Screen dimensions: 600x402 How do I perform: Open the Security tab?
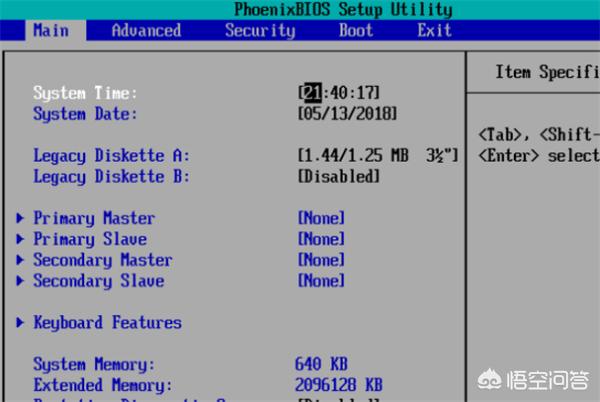pyautogui.click(x=260, y=30)
